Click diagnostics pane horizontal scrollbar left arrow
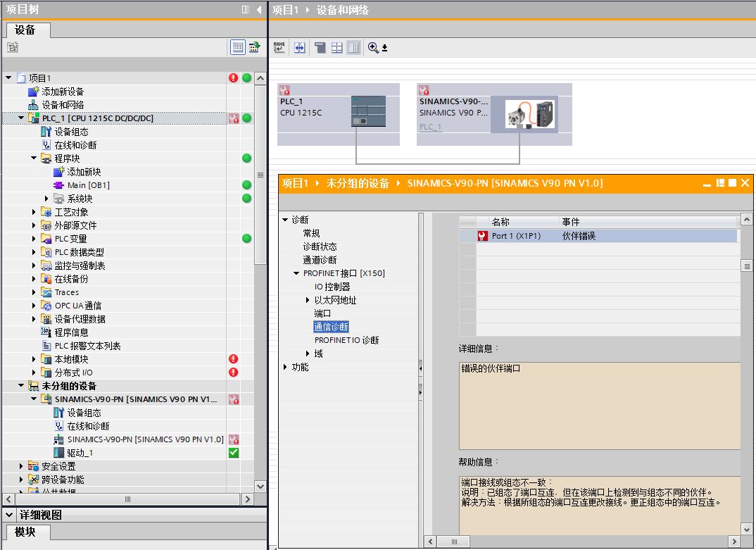Screen dimensions: 756x550 (x=430, y=542)
